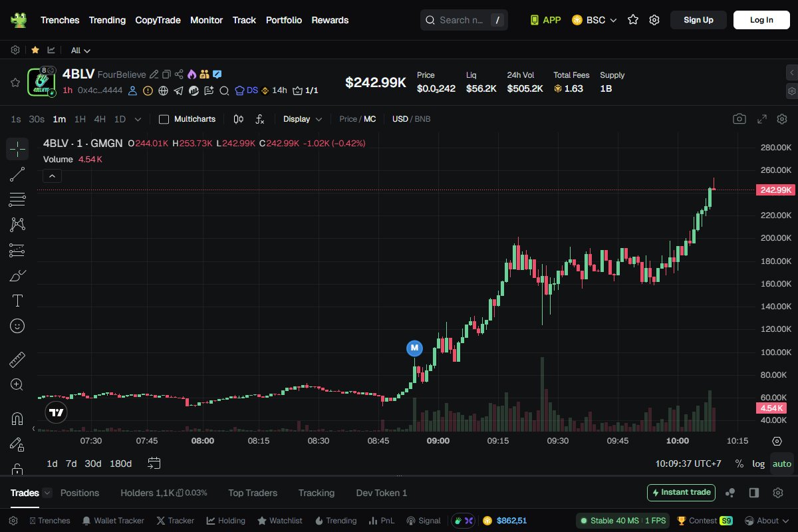Set chart range to 7d
The width and height of the screenshot is (798, 532).
(x=71, y=464)
